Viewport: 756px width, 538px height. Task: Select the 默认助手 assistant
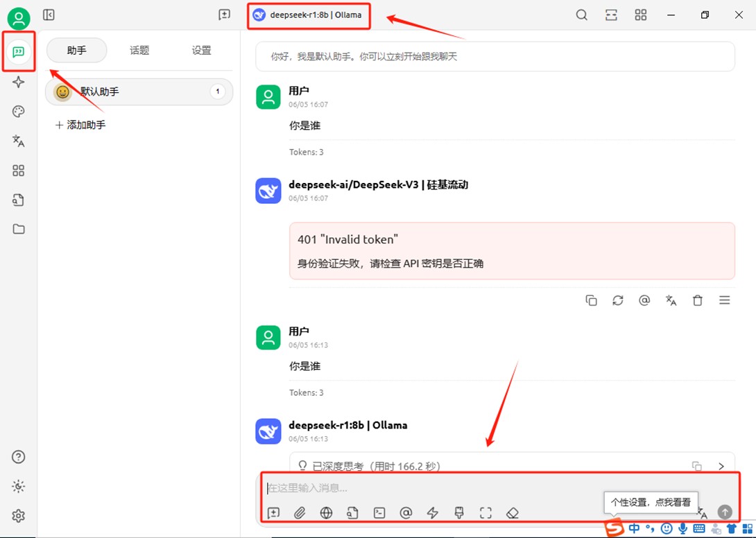(139, 92)
